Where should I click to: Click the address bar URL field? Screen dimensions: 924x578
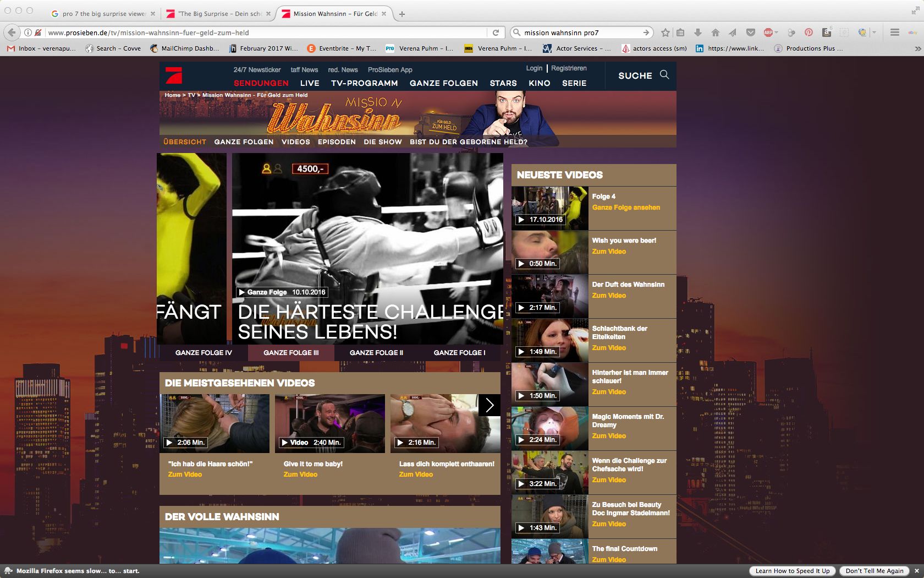click(266, 32)
